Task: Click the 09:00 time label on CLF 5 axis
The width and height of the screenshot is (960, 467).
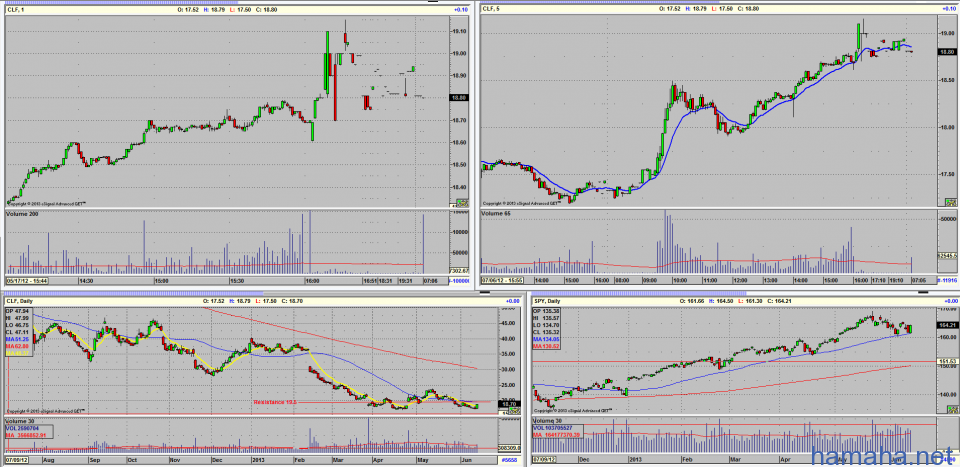Action: point(648,280)
